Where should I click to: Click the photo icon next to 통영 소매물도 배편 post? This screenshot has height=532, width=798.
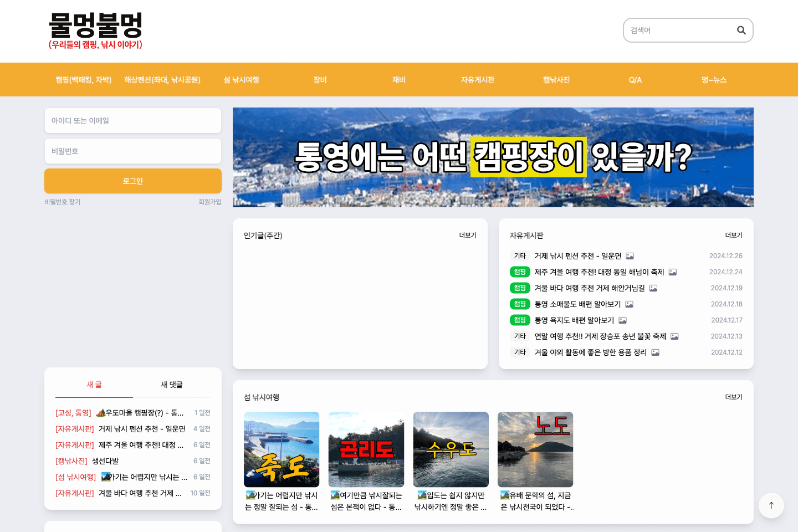click(629, 304)
